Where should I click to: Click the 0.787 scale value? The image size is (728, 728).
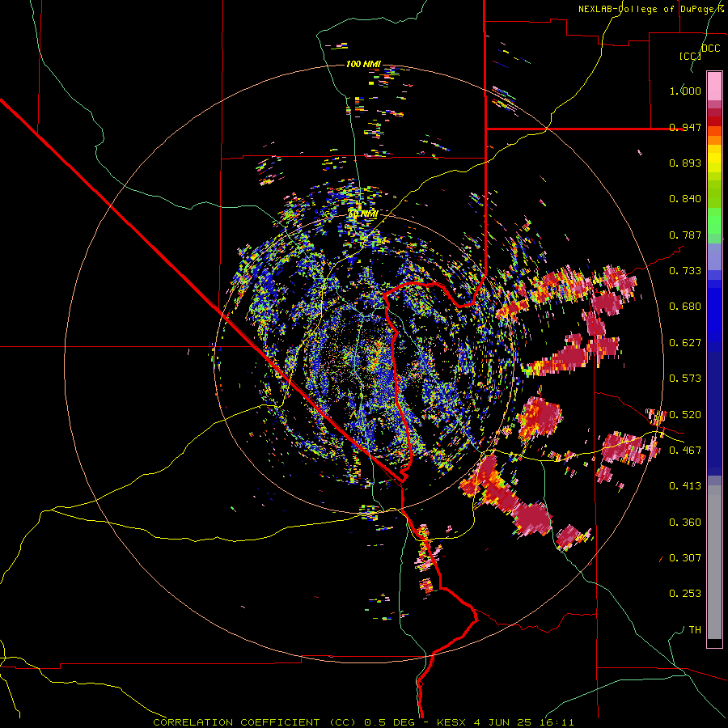685,235
